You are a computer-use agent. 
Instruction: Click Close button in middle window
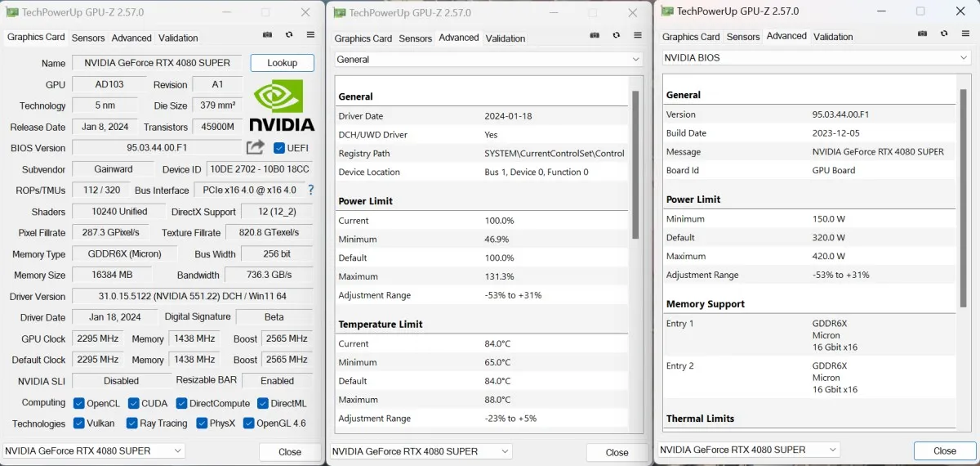[617, 452]
